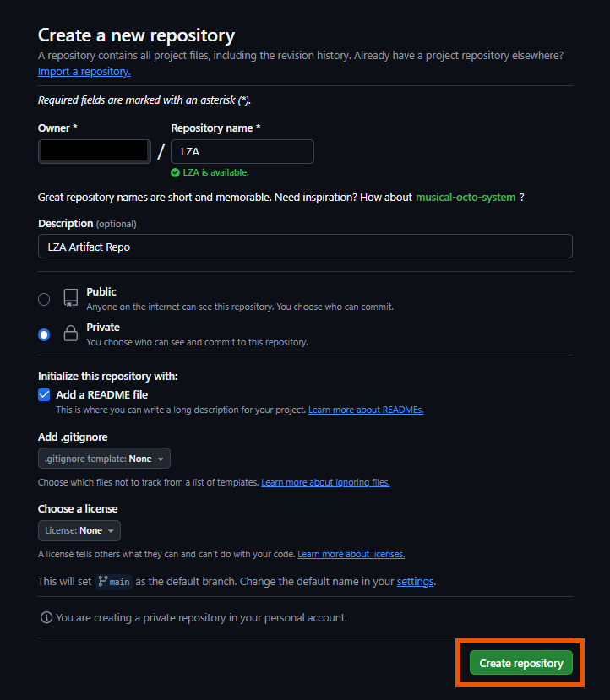Click Learn more about READMEs link
Image resolution: width=610 pixels, height=700 pixels.
click(x=365, y=409)
